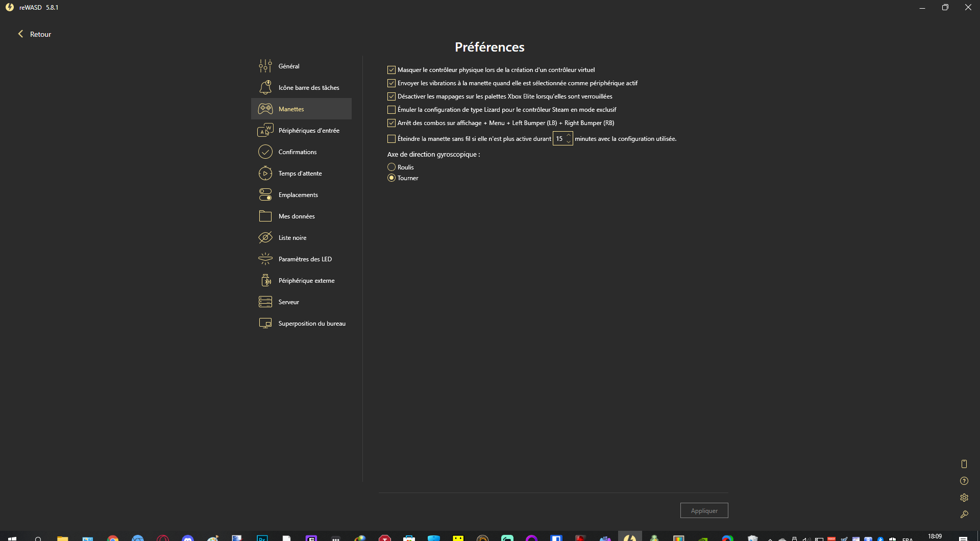
Task: Go back using Retour
Action: pos(35,34)
